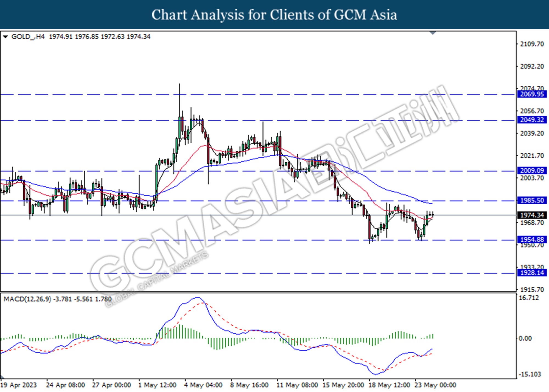
Task: Click the 2056.70 price axis value
Action: coord(532,111)
